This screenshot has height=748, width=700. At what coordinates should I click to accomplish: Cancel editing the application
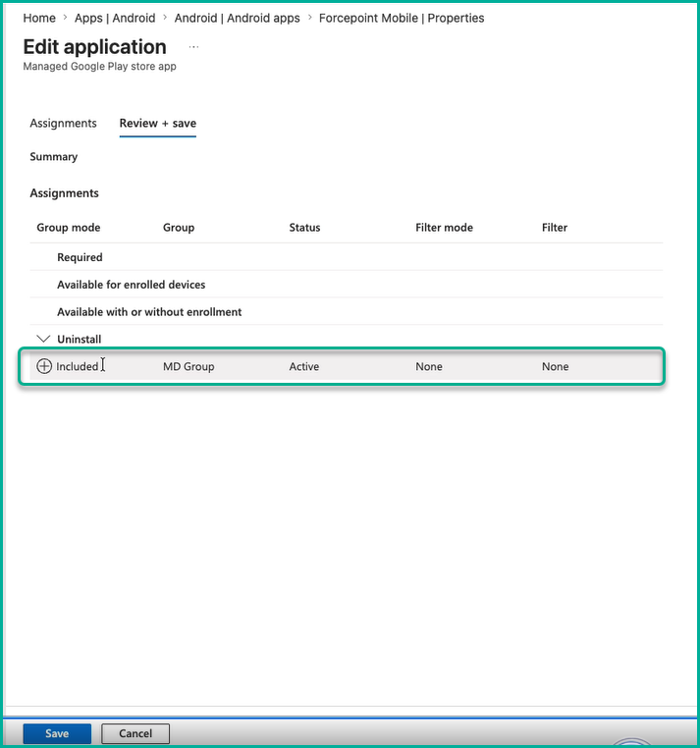pyautogui.click(x=135, y=733)
